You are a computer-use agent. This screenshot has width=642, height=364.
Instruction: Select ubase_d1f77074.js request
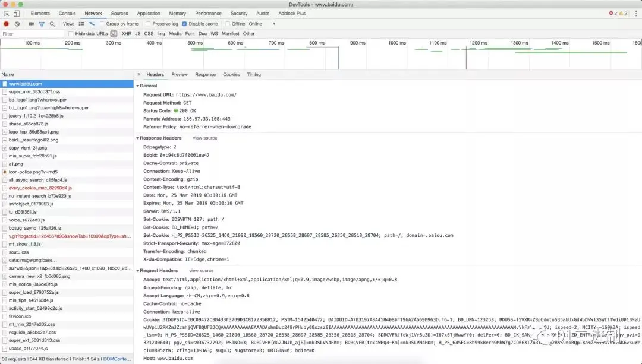coord(67,349)
